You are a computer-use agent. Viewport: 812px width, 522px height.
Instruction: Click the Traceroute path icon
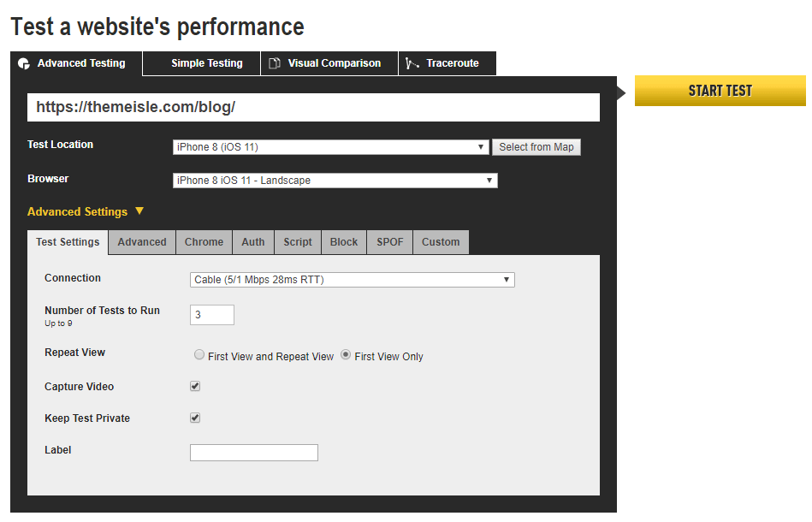pyautogui.click(x=412, y=63)
